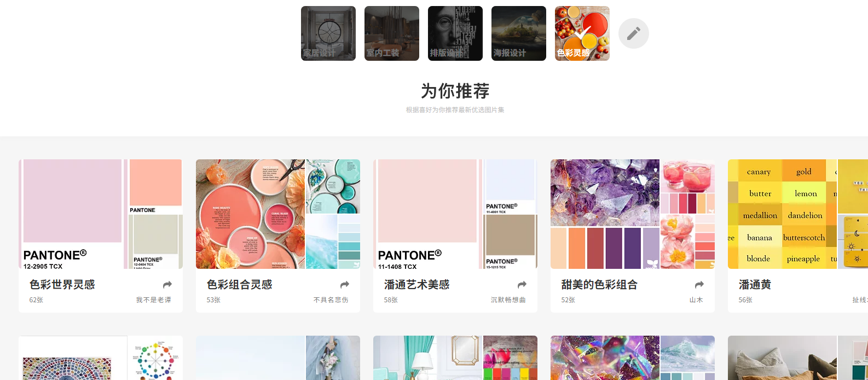Open the ocean wave thumbnail in the second row

687,358
